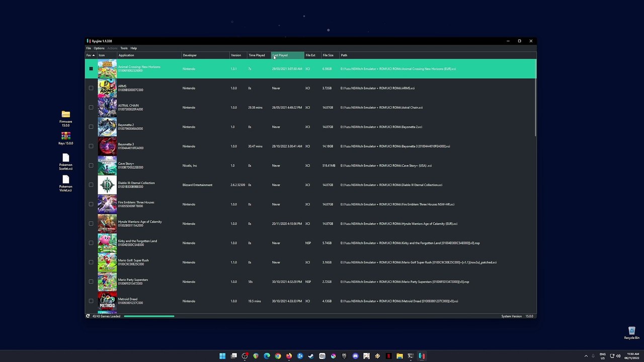Image resolution: width=644 pixels, height=362 pixels.
Task: Sort list by Time Played column
Action: tap(259, 55)
